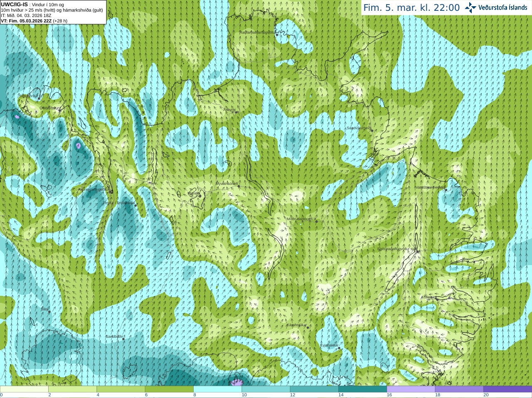Screen dimensions: 532x398
Task: Pick the 6–8 m/s olive green legend swatch
Action: [169, 389]
